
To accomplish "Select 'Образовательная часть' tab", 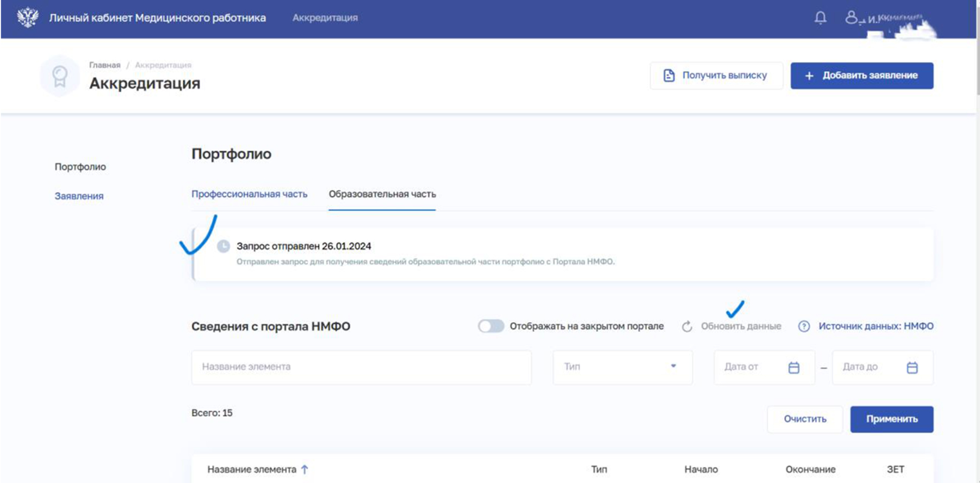I will pyautogui.click(x=382, y=194).
